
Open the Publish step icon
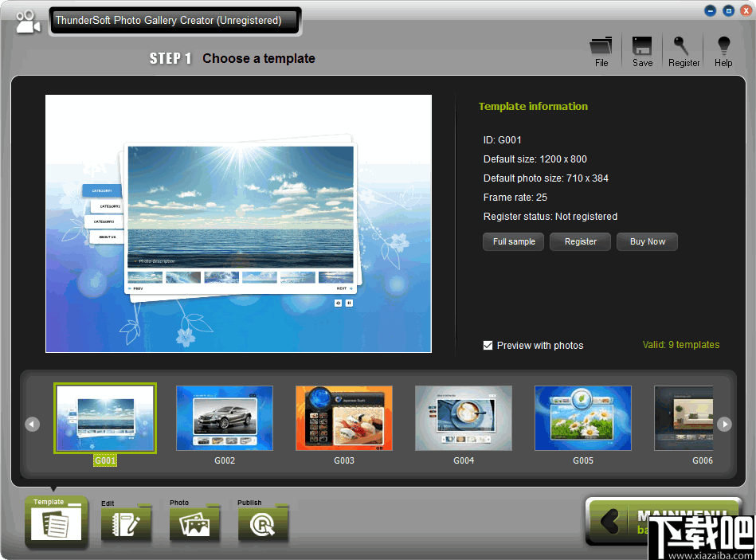coord(264,524)
